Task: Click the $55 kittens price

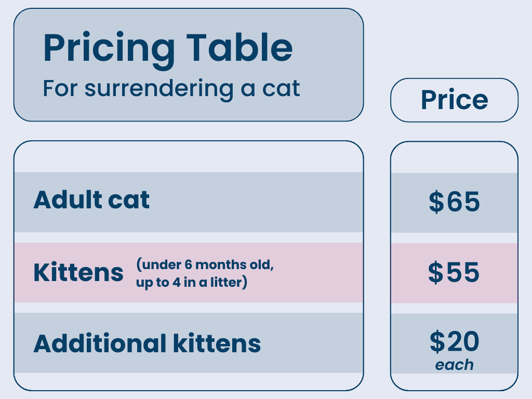Action: [454, 273]
